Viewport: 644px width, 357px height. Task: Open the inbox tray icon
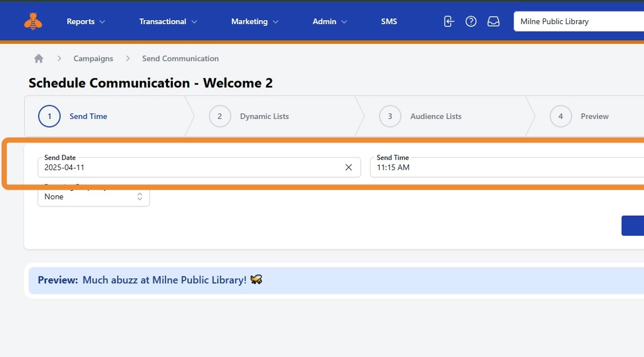[493, 21]
